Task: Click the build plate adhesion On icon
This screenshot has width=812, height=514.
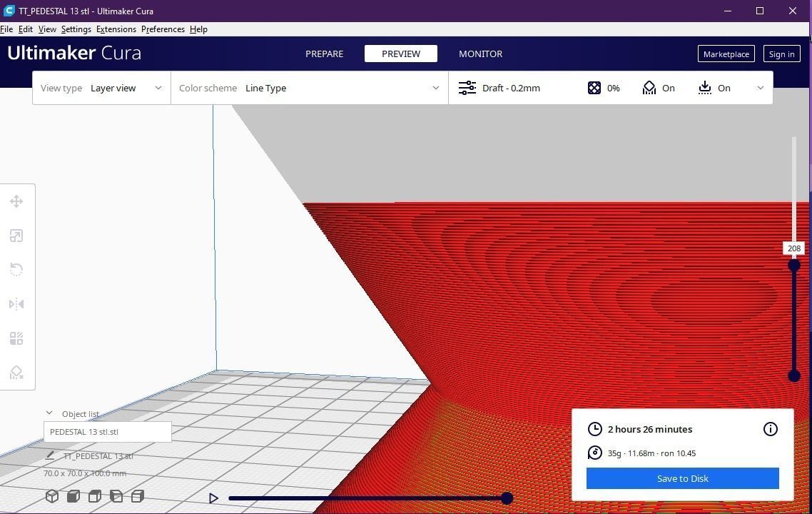Action: click(705, 88)
